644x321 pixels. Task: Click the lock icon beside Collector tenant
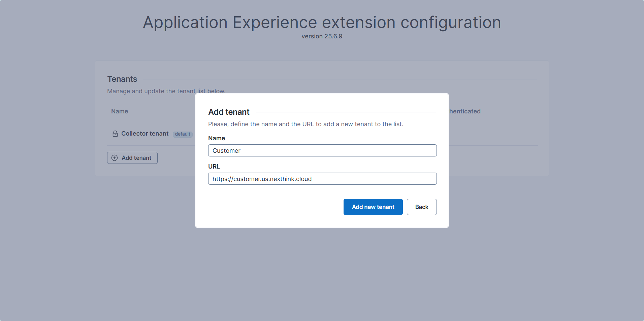click(115, 134)
